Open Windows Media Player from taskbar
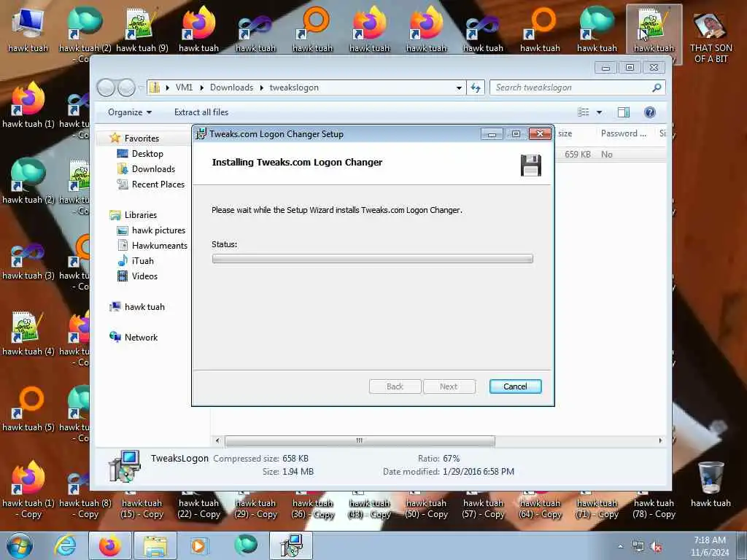This screenshot has height=560, width=747. 198,545
